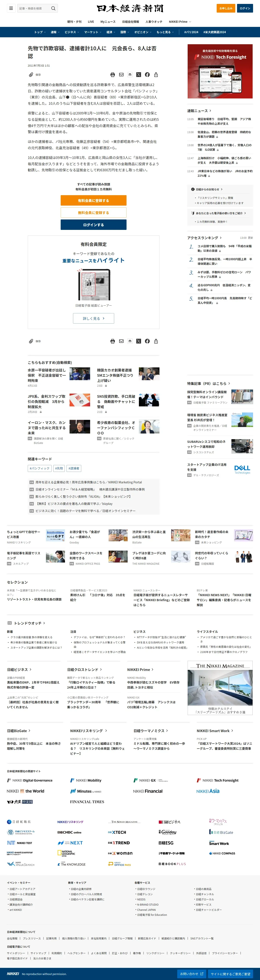This screenshot has width=260, height=980.
Task: Open the 朝刊・夕刊 menu item
Action: (x=74, y=22)
